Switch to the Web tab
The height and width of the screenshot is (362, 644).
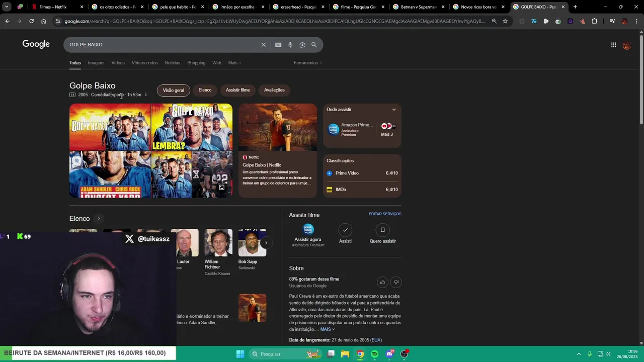point(217,63)
